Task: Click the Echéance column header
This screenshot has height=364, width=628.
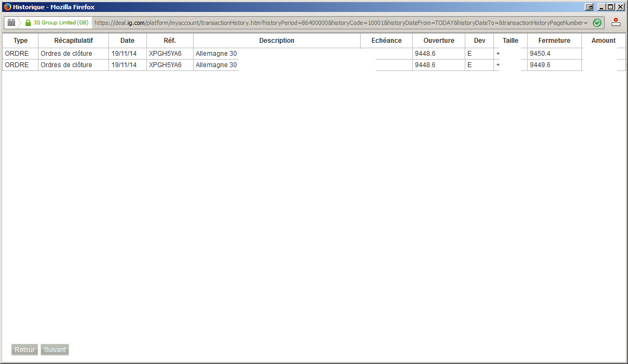Action: pyautogui.click(x=387, y=41)
